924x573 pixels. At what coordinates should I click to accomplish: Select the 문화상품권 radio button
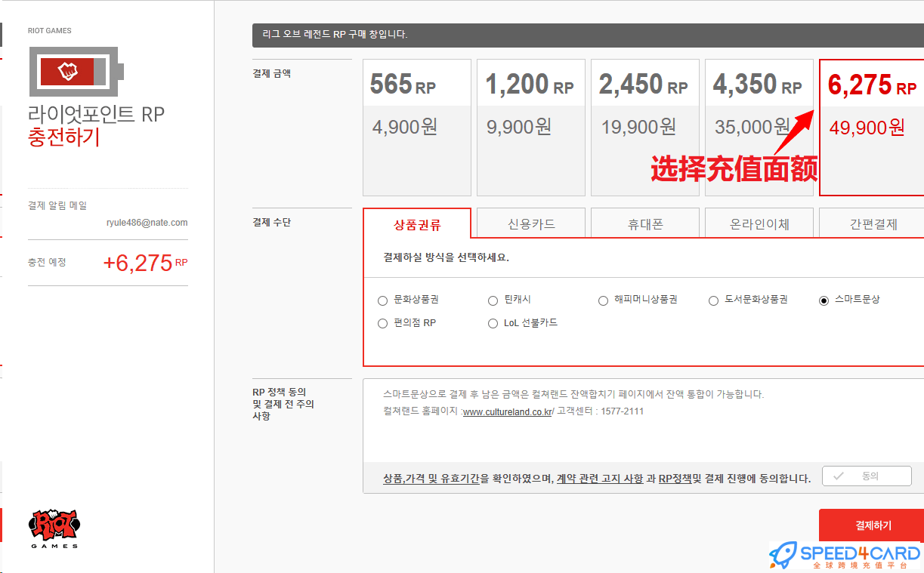(x=382, y=300)
